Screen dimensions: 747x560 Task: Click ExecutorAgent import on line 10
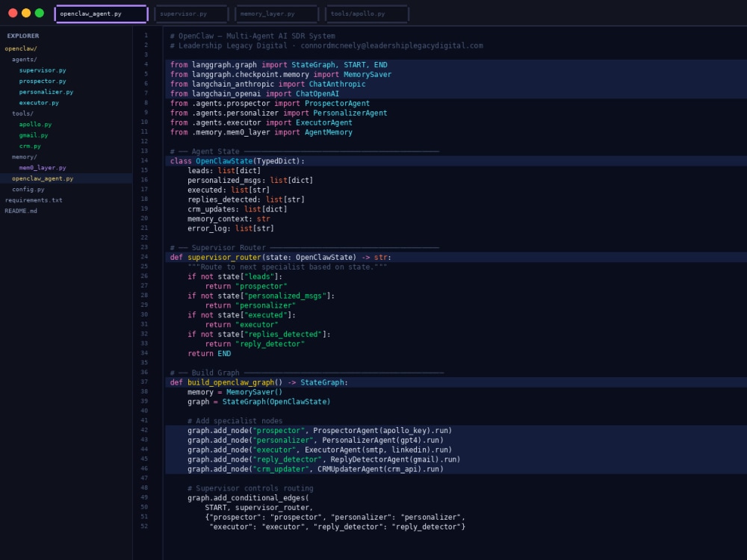tap(324, 122)
